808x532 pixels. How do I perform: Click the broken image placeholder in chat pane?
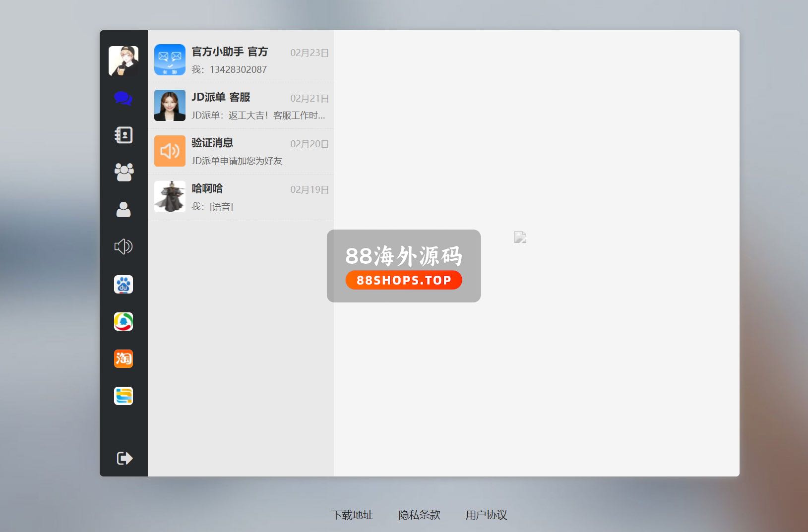(x=520, y=237)
